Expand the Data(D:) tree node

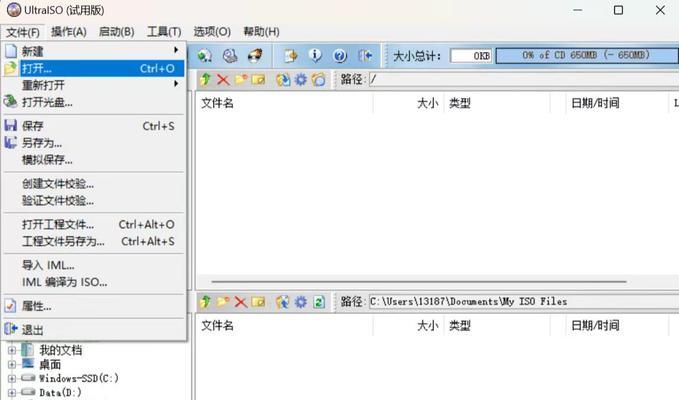click(x=12, y=393)
